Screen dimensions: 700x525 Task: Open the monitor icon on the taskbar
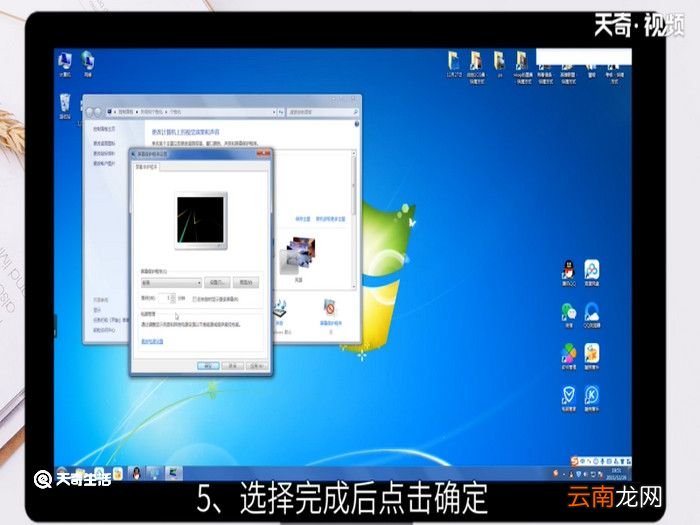tap(154, 473)
